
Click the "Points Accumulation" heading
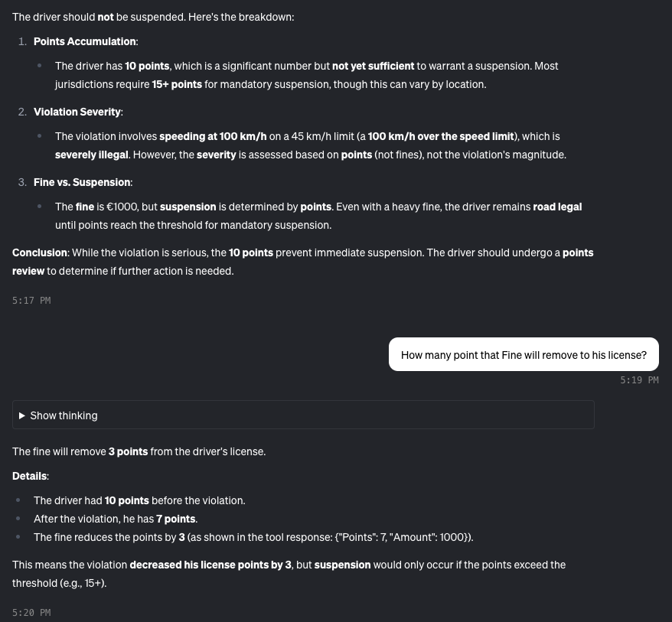tap(85, 41)
